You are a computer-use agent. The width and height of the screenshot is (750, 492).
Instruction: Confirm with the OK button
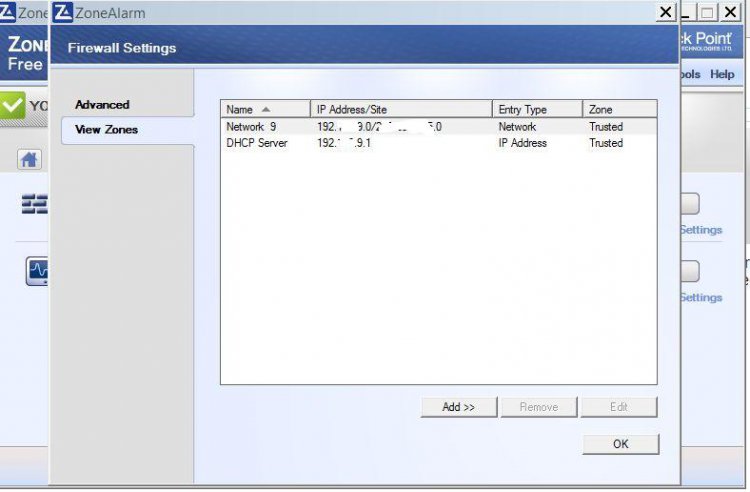tap(620, 444)
